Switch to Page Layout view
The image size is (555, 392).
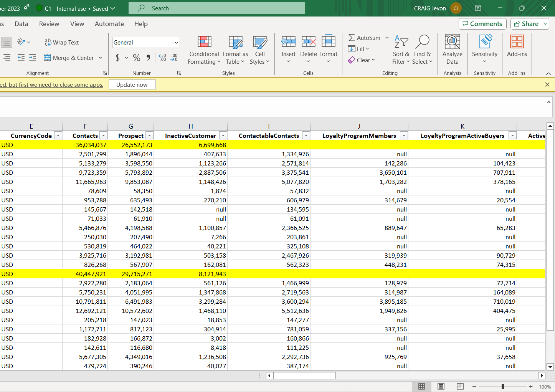click(441, 386)
